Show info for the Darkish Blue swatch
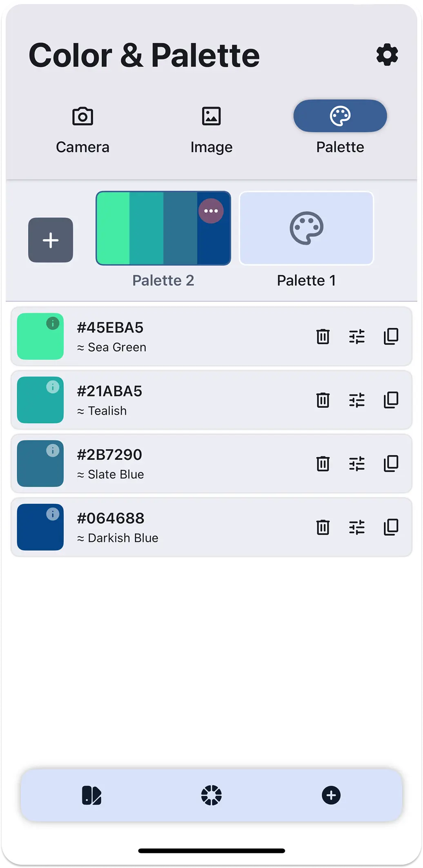Image resolution: width=423 pixels, height=868 pixels. (x=52, y=514)
